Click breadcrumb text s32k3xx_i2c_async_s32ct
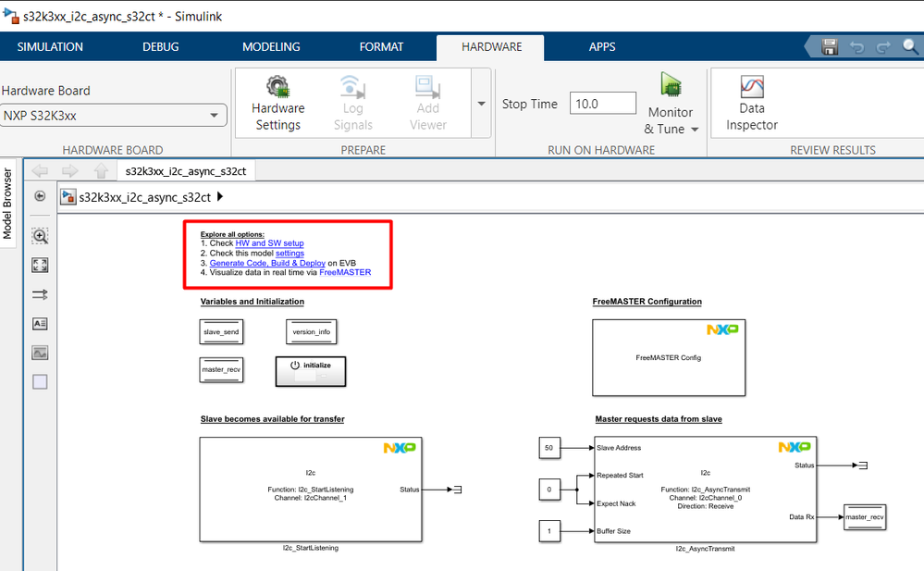 pos(145,197)
